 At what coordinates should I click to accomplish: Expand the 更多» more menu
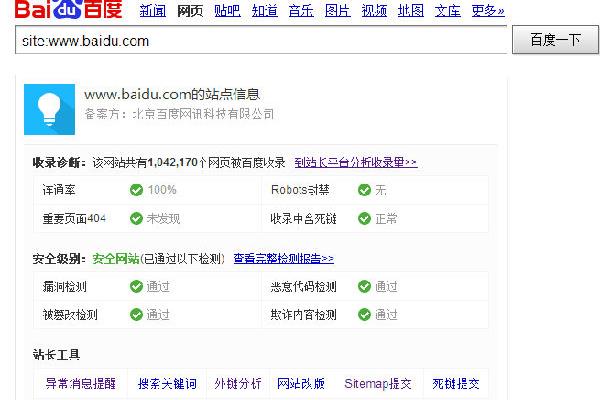(488, 10)
